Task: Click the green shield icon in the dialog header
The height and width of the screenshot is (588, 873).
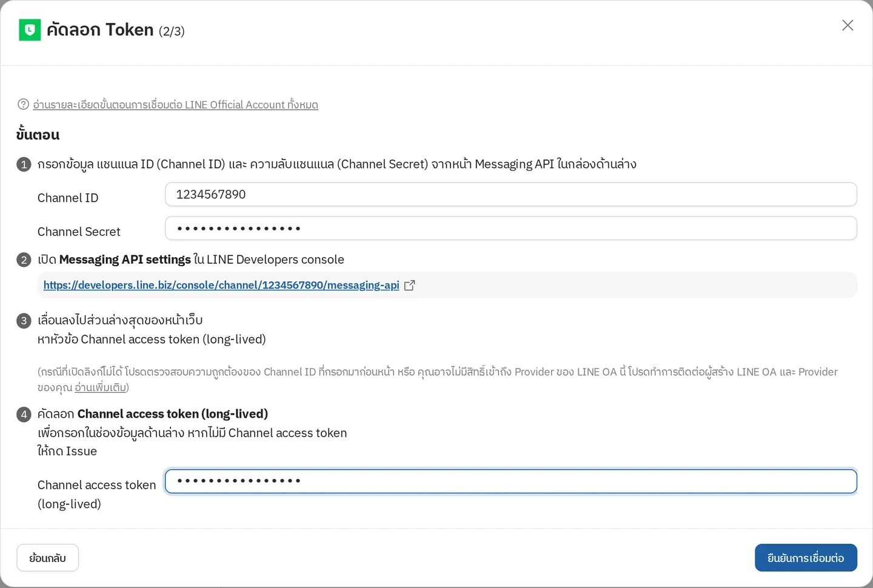Action: 30,30
